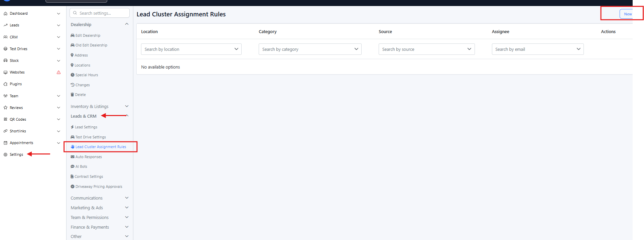Image resolution: width=644 pixels, height=240 pixels.
Task: Select Lead Settings menu item
Action: point(86,127)
